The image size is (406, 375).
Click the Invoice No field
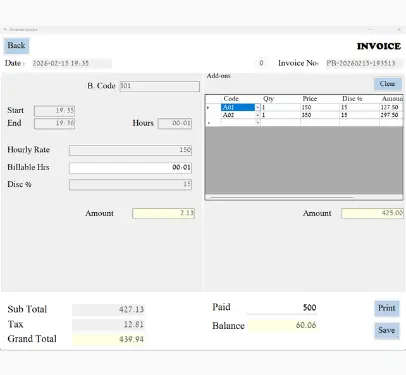tap(364, 63)
